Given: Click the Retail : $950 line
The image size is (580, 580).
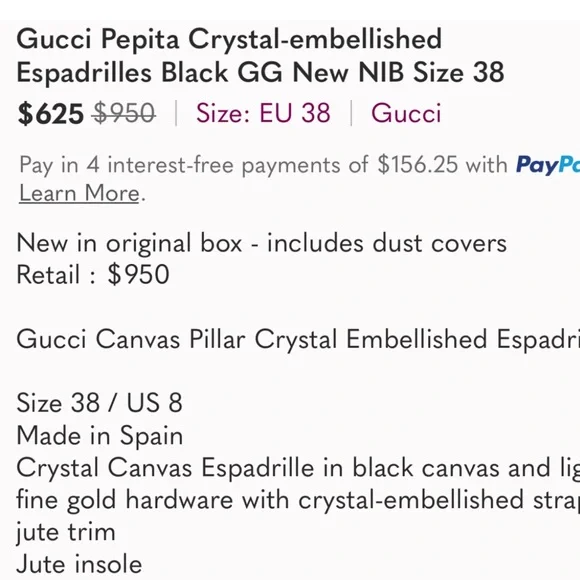Looking at the screenshot, I should pos(93,275).
